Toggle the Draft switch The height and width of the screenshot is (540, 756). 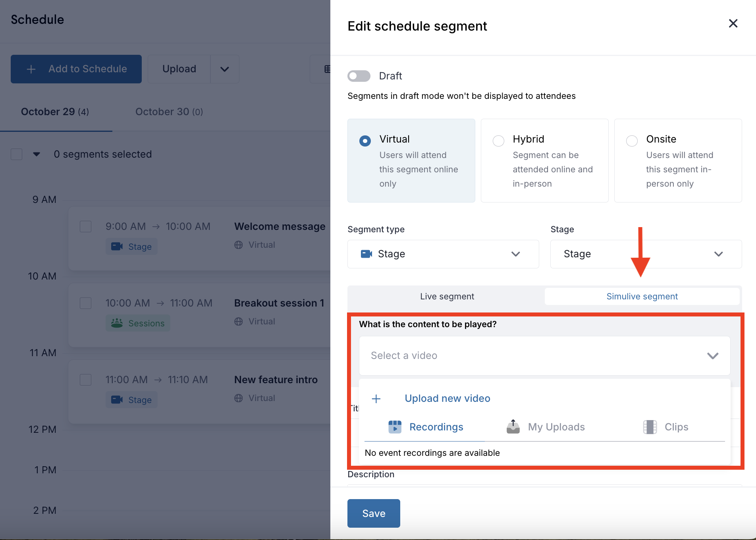pos(359,76)
